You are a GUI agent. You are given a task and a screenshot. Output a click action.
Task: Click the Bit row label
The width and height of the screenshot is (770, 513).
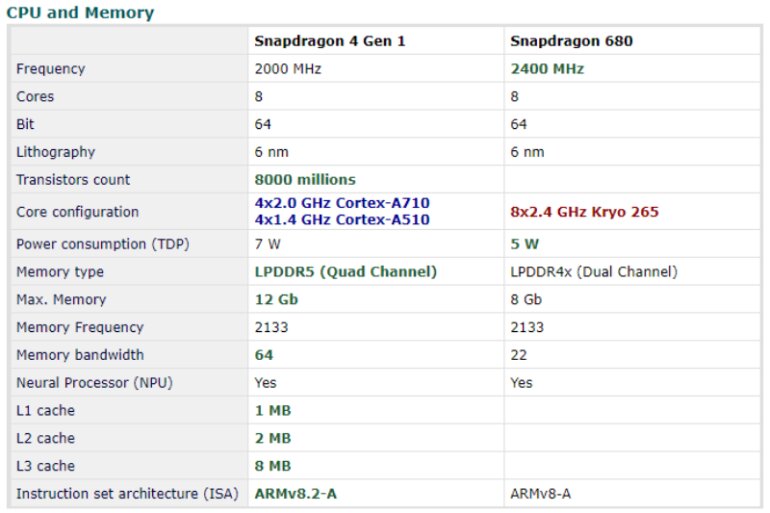point(25,124)
